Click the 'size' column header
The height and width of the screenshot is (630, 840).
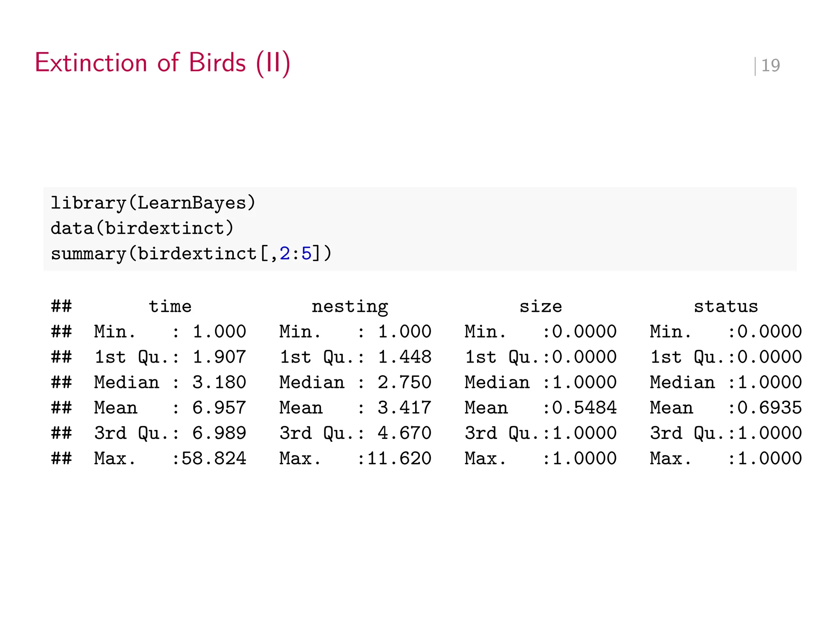tap(541, 307)
